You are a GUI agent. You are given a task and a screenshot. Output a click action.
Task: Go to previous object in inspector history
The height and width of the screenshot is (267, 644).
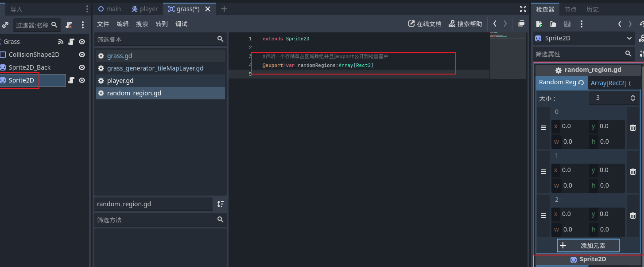(620, 24)
